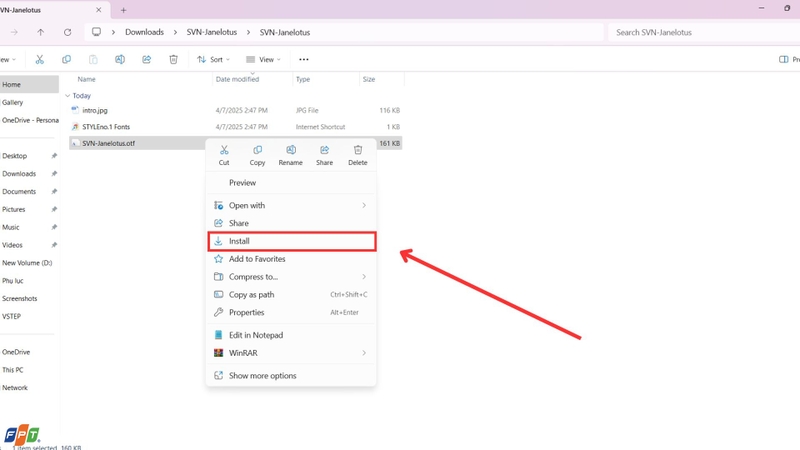Open the View dropdown menu
Image resolution: width=800 pixels, height=450 pixels.
coord(263,60)
